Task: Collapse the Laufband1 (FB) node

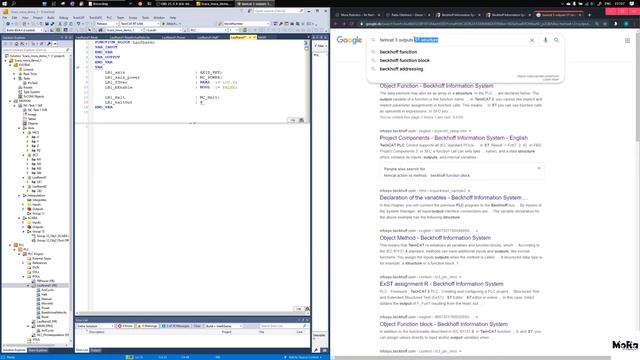Action: click(x=29, y=285)
